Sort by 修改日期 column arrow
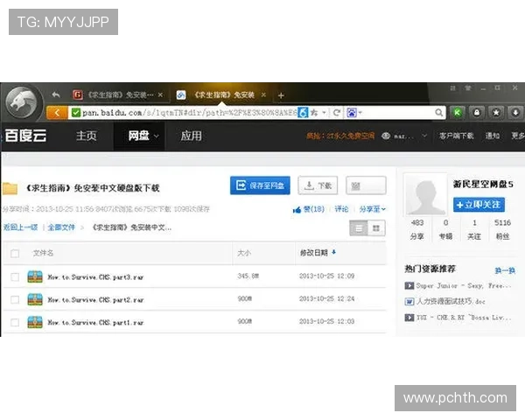This screenshot has height=420, width=525. [x=334, y=252]
